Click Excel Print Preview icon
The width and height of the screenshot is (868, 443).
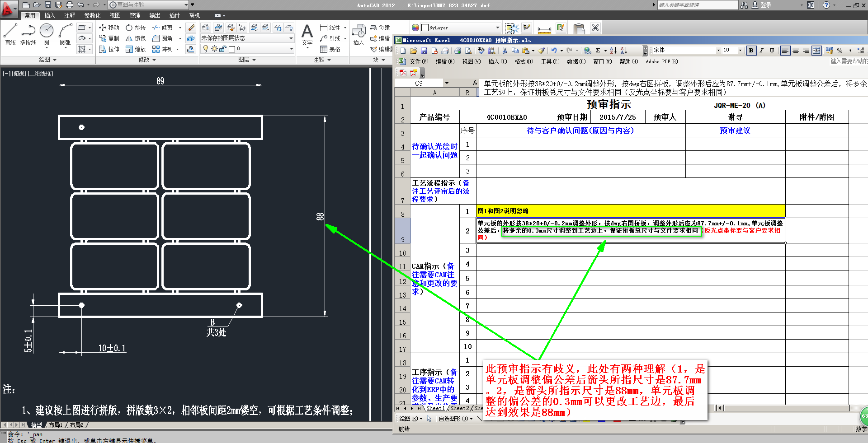468,51
